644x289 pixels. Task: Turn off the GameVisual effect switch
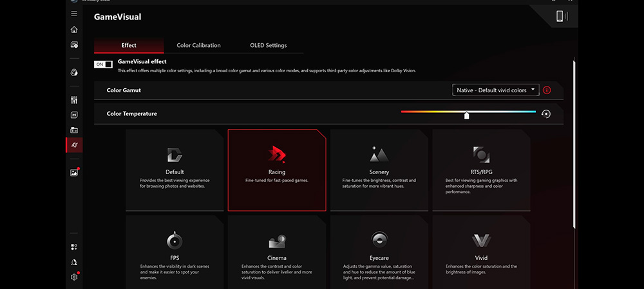pos(103,65)
